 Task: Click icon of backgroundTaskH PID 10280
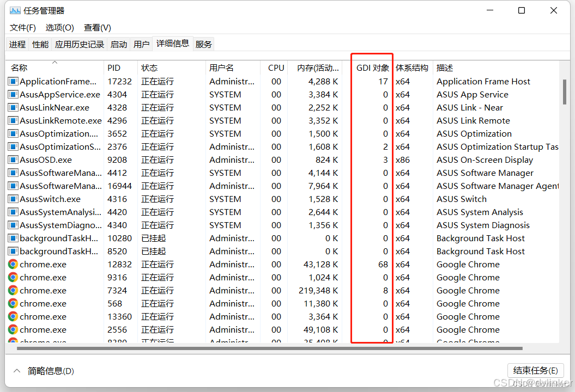point(13,238)
